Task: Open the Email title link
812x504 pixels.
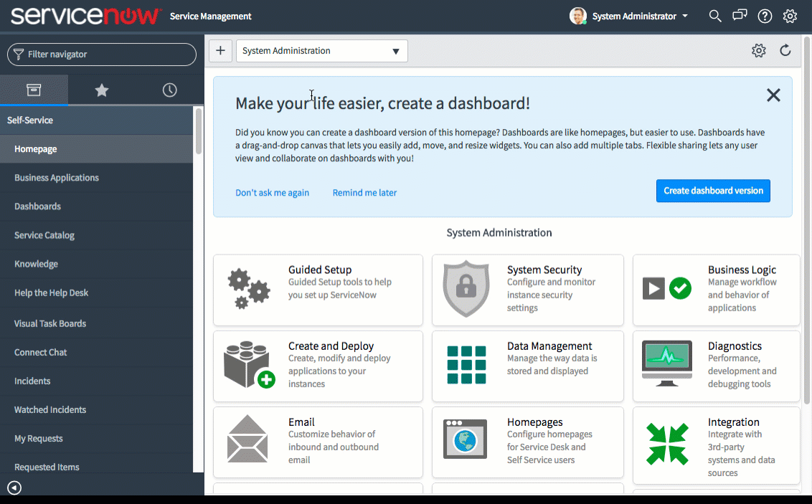Action: (301, 422)
